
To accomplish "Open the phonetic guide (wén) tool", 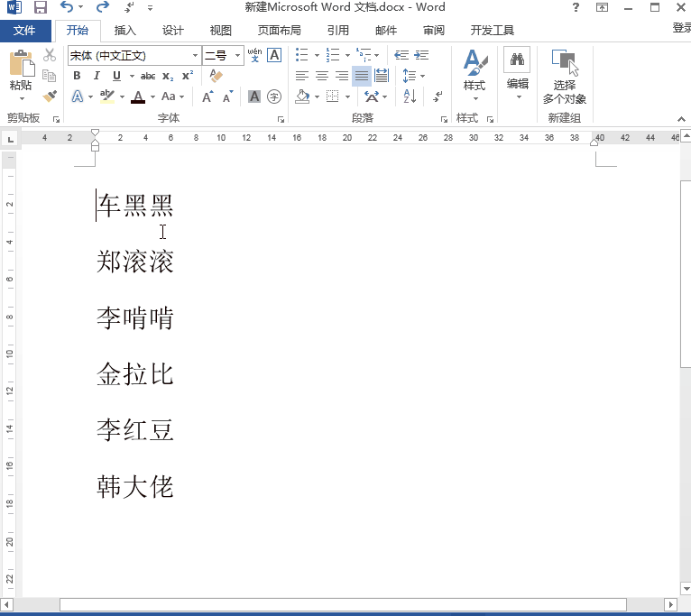I will [254, 55].
